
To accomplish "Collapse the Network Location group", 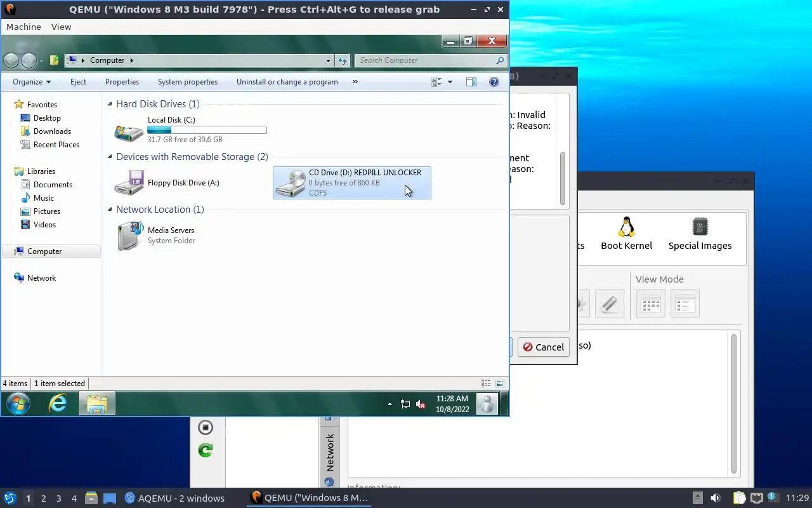I will coord(110,210).
